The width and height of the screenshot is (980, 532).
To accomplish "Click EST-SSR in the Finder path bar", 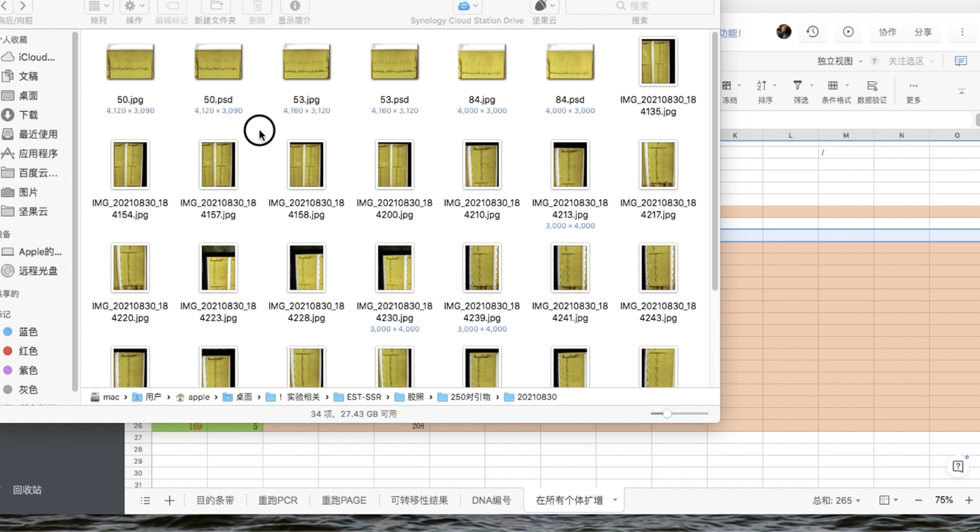I will tap(358, 397).
